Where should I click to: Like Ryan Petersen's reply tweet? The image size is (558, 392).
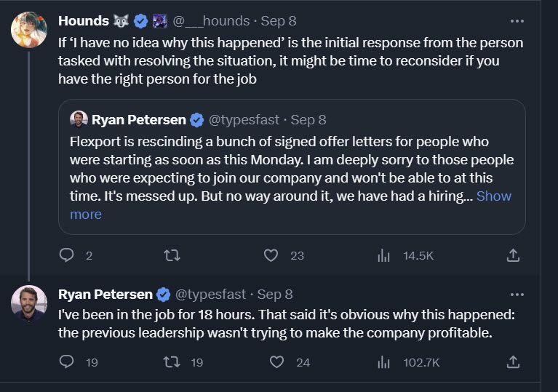point(277,361)
